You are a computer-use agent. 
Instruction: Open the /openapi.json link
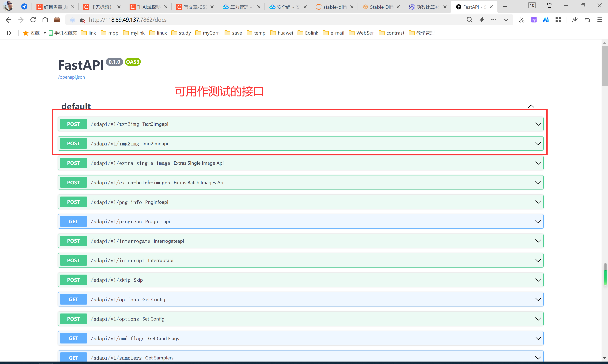tap(71, 77)
